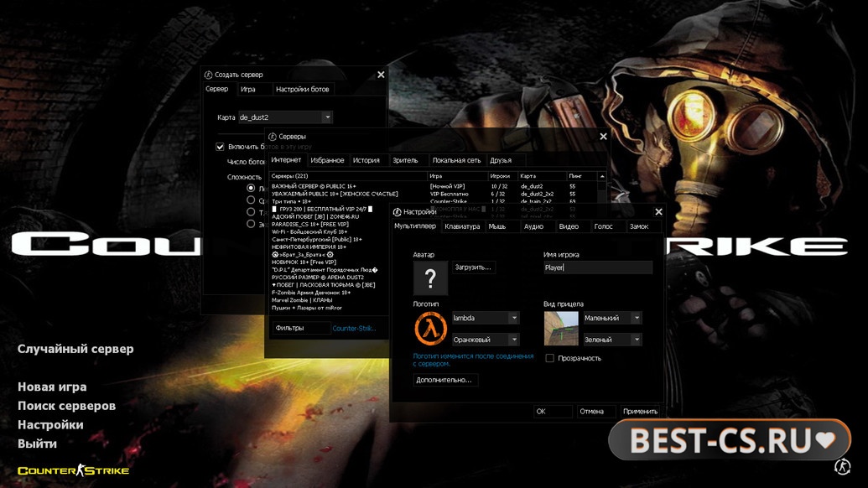Screen dimensions: 868x488
Task: Open the lambda logo type dropdown
Action: [x=486, y=318]
